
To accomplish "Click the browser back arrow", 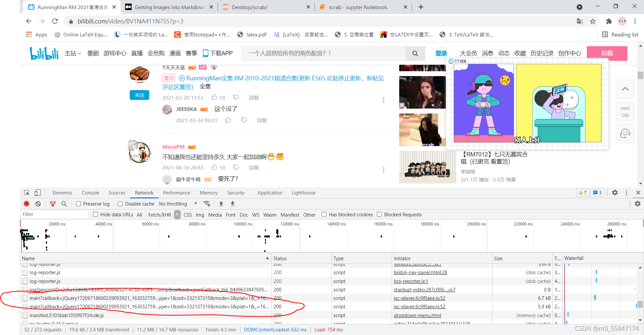I will 29,21.
